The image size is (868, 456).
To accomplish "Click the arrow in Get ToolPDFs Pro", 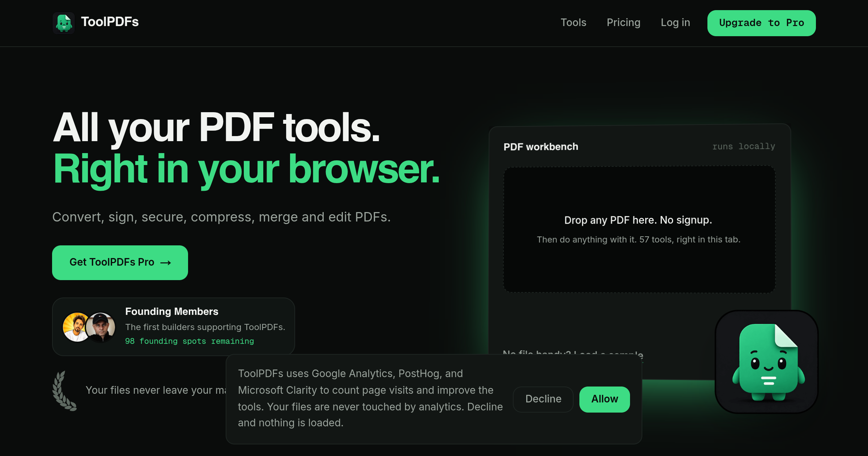I will click(166, 263).
